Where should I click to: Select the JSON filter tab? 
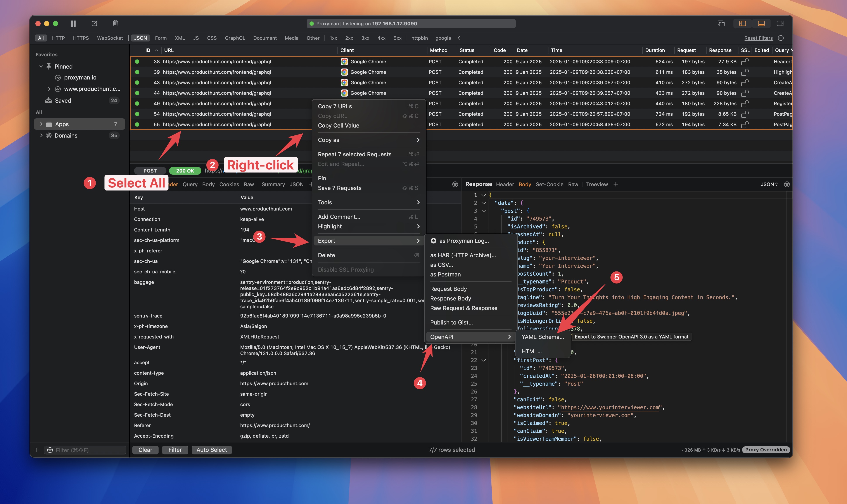(x=140, y=38)
